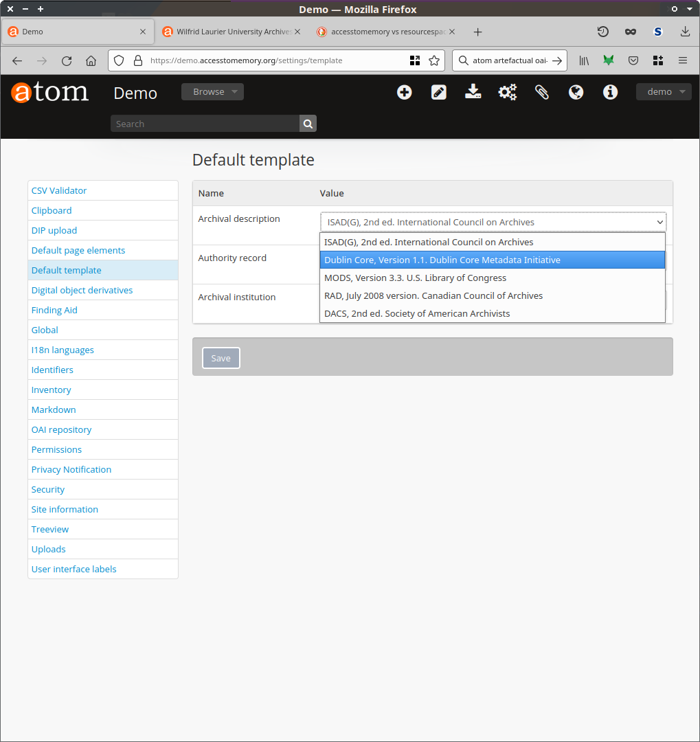Open the OAI repository settings link
700x742 pixels.
click(61, 429)
